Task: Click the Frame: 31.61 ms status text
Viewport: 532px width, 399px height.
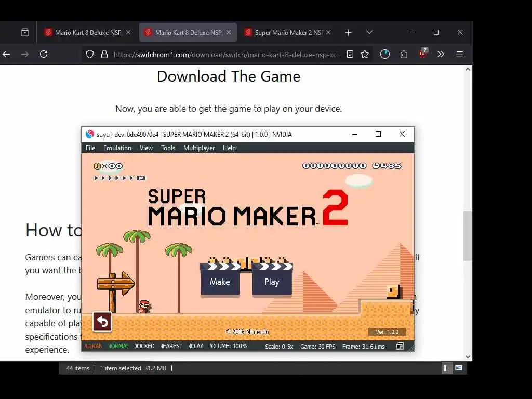Action: pos(363,347)
